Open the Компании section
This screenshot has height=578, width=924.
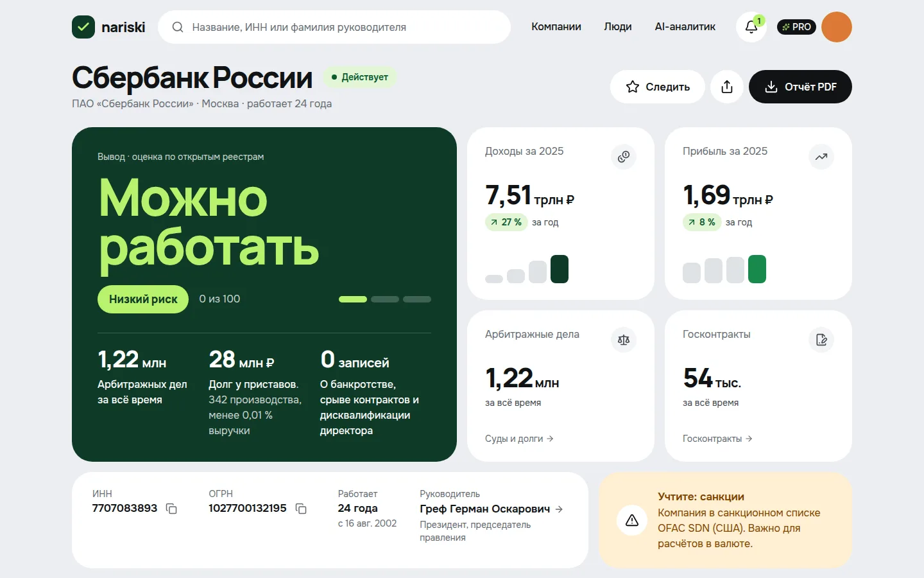pyautogui.click(x=556, y=27)
